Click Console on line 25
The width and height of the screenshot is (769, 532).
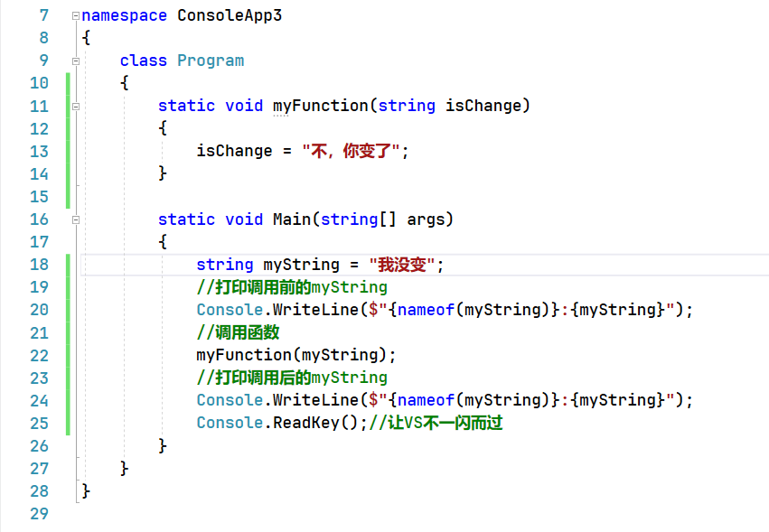230,423
